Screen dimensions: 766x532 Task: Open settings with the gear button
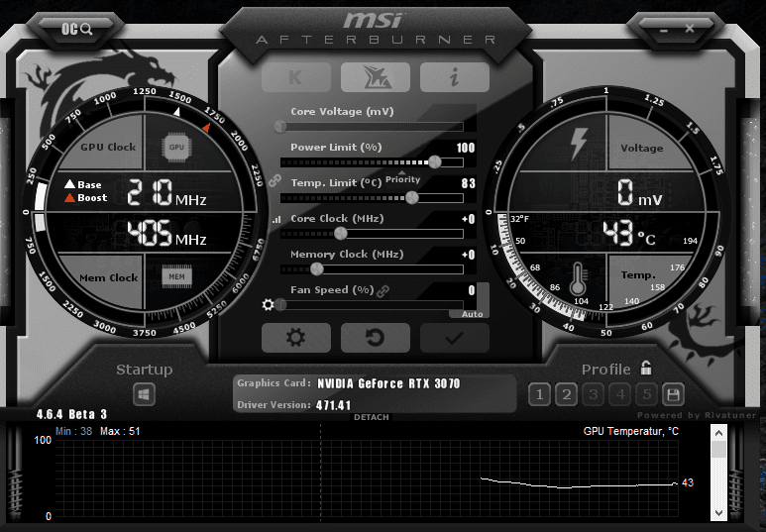point(296,338)
